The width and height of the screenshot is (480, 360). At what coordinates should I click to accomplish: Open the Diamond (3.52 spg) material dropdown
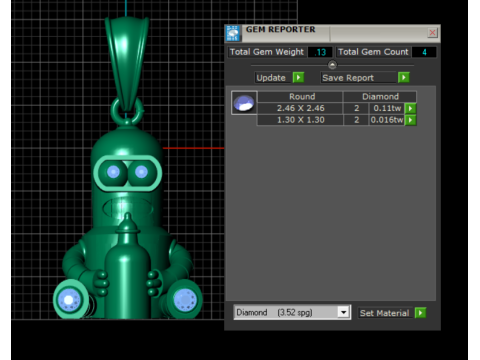pos(343,313)
